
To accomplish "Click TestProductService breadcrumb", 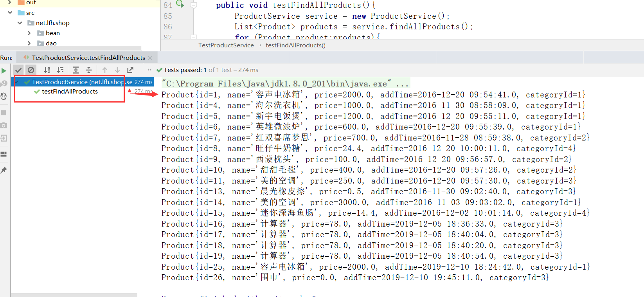I will pos(226,45).
